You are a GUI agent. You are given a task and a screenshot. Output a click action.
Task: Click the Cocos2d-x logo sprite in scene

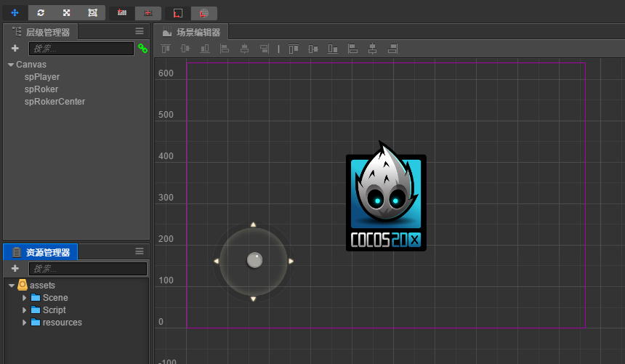click(386, 196)
